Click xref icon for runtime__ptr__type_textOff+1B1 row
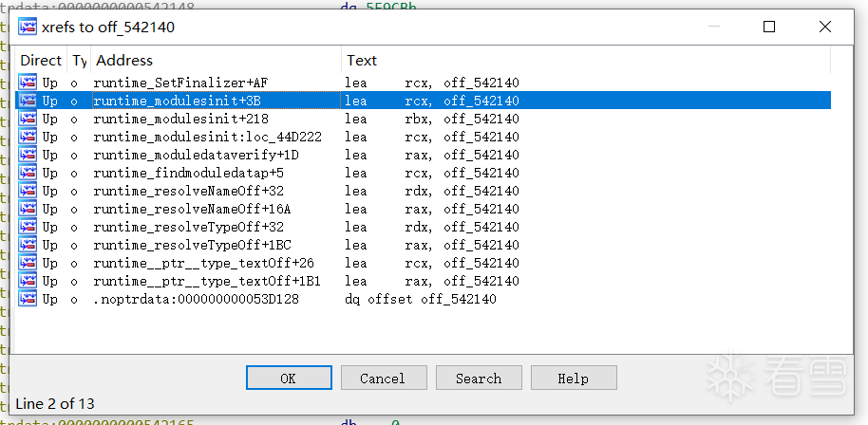The height and width of the screenshot is (425, 868). (28, 281)
